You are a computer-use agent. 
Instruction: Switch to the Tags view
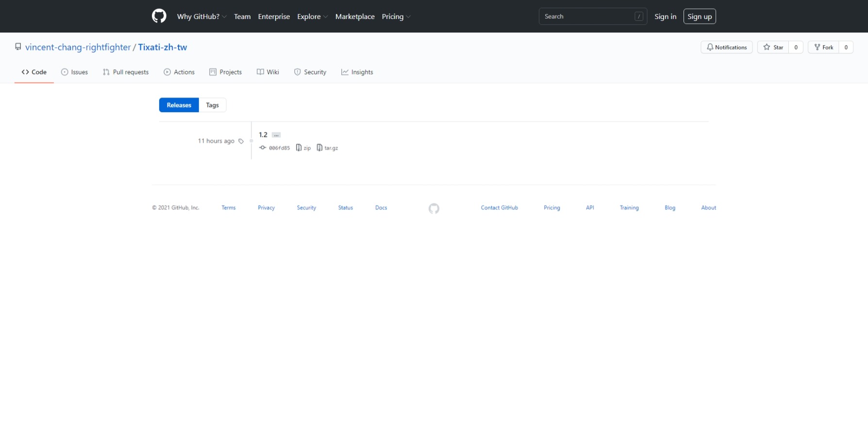pyautogui.click(x=212, y=105)
